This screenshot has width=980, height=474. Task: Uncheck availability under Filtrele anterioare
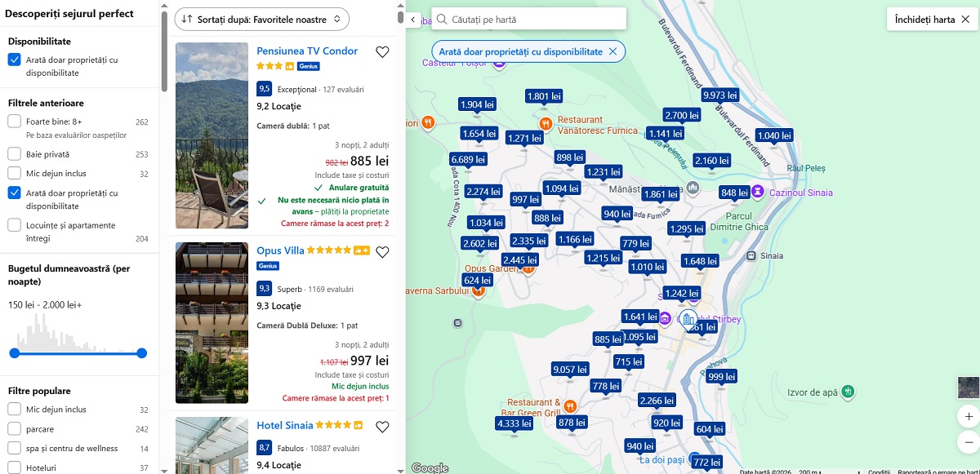click(x=15, y=193)
